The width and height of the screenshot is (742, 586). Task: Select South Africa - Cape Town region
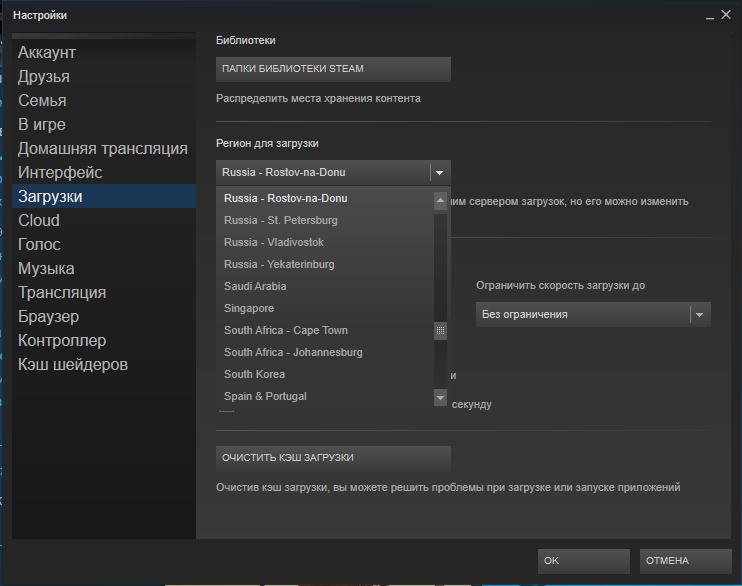325,330
